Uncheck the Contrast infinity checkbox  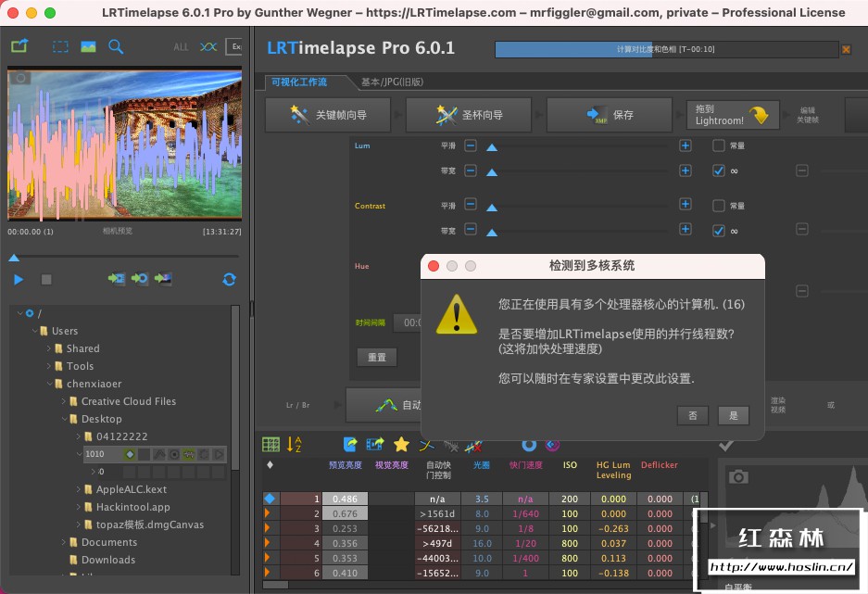click(719, 231)
